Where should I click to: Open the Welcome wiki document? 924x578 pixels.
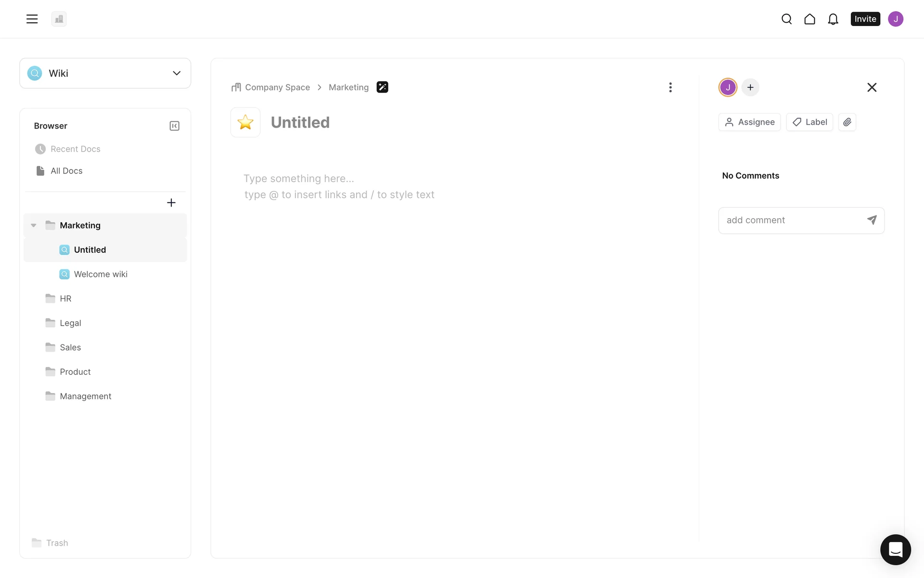click(x=100, y=274)
